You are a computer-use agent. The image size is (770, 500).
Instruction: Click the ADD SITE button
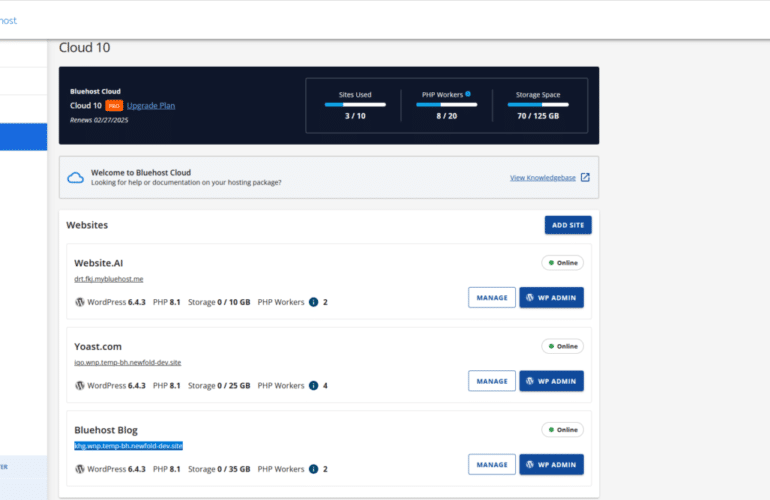coord(568,225)
